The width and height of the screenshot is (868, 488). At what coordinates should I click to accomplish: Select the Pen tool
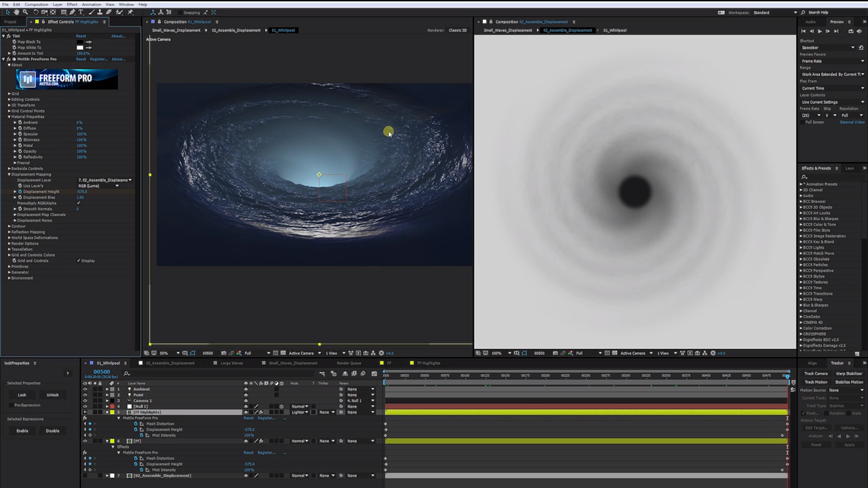(72, 12)
